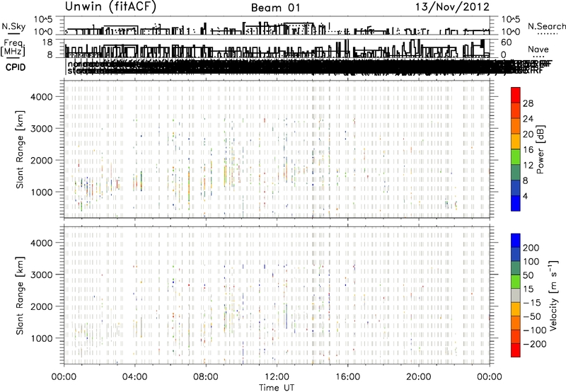Click the "N.Search" legend label
This screenshot has width=566, height=392.
pos(547,26)
